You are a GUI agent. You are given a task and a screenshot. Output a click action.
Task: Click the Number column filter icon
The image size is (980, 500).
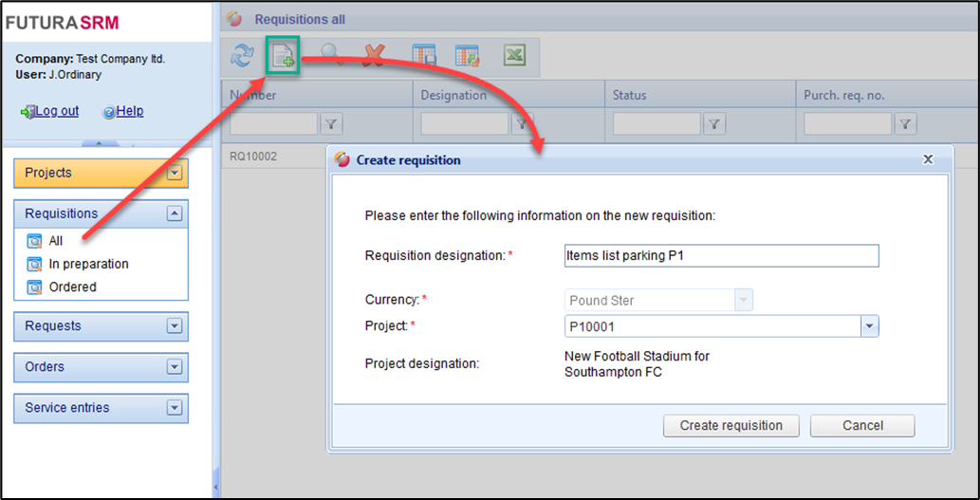pos(331,123)
